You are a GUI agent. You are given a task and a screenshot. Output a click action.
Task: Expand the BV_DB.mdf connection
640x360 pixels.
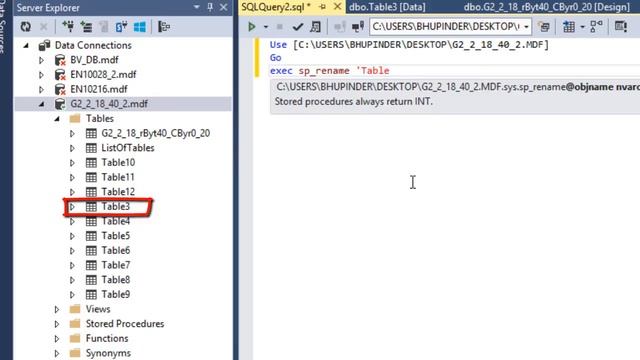[x=41, y=60]
